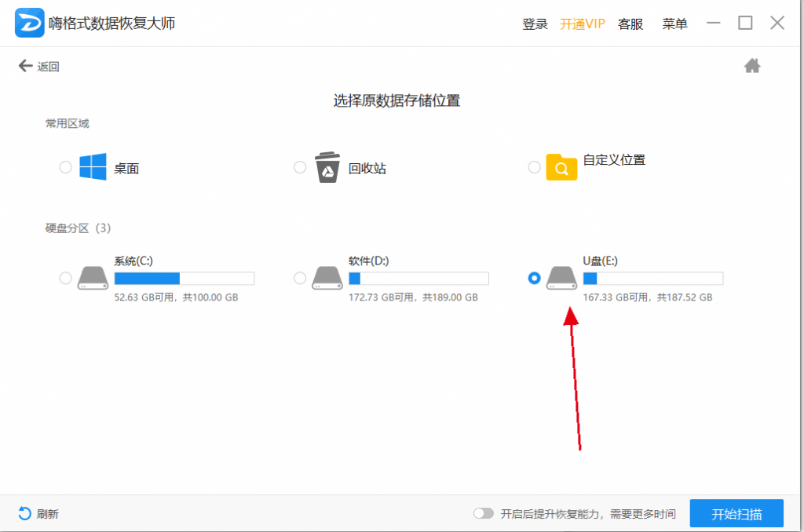This screenshot has height=532, width=804.
Task: Click the app logo in the title bar
Action: click(x=29, y=23)
